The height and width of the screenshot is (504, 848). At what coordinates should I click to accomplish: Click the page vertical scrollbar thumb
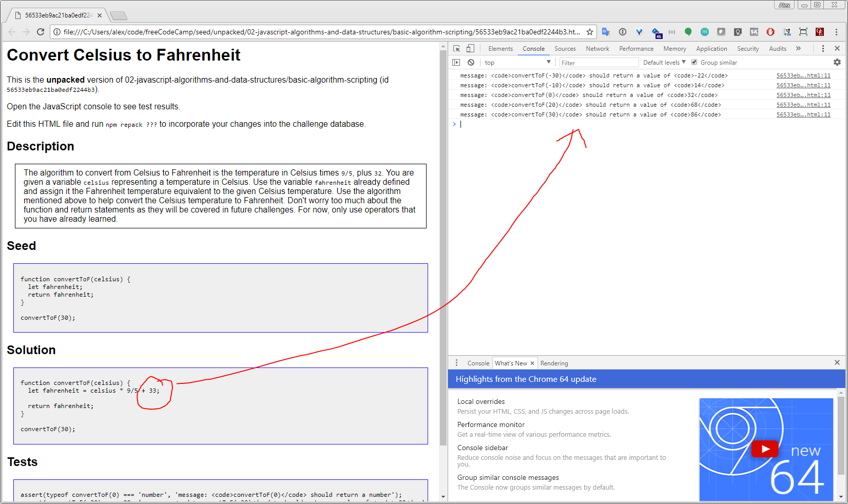point(444,248)
